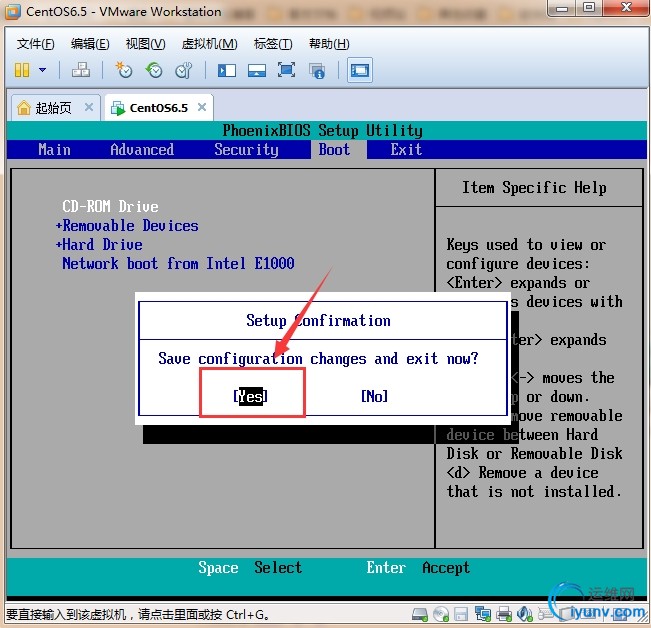The width and height of the screenshot is (651, 628).
Task: Click the console view icon in toolbar
Action: tap(360, 70)
